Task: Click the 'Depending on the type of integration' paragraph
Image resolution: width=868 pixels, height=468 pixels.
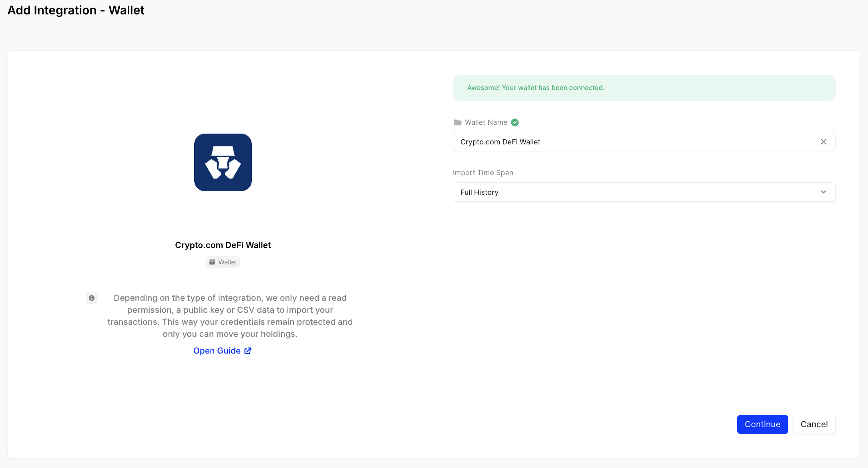Action: pos(230,316)
